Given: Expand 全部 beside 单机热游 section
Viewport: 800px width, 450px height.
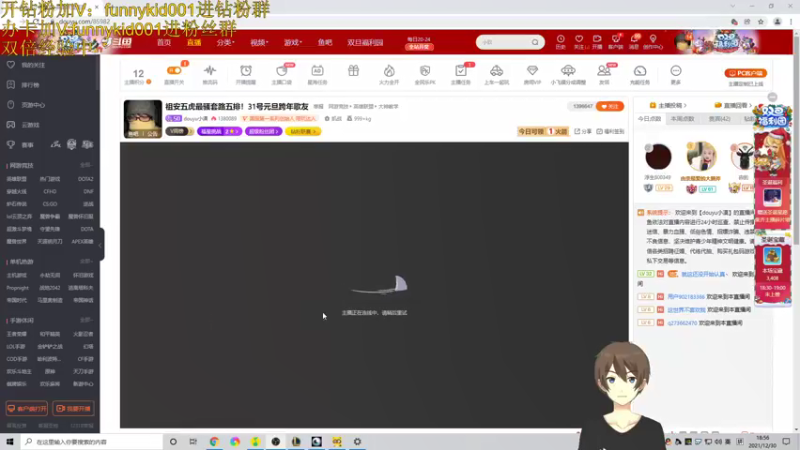Looking at the screenshot, I should pos(85,261).
